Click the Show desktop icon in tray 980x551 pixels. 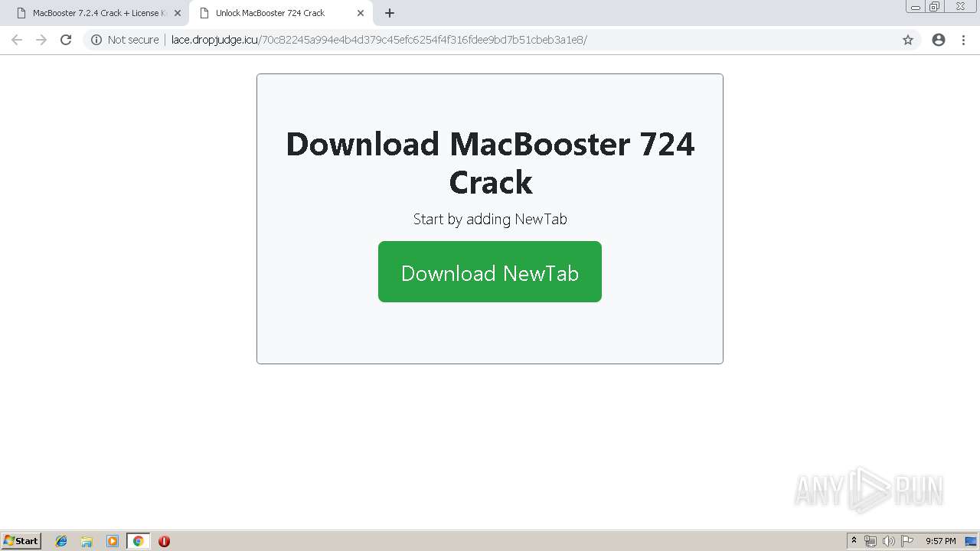click(x=971, y=541)
